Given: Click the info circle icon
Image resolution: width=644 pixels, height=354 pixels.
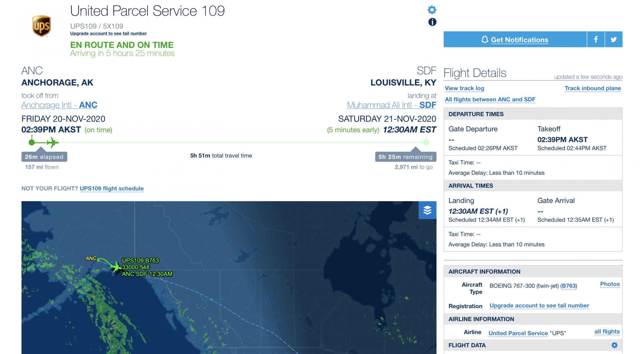Looking at the screenshot, I should 432,22.
